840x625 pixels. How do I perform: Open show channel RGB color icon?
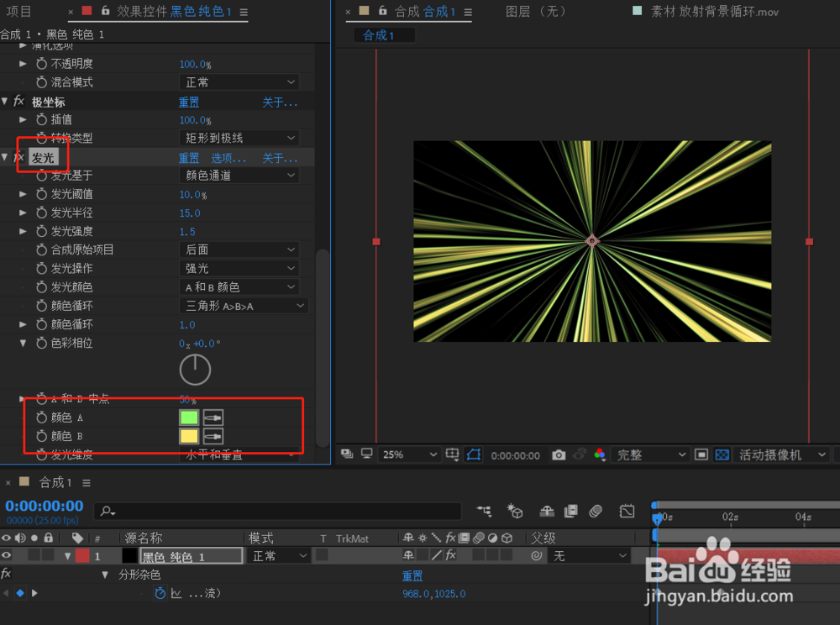(600, 454)
